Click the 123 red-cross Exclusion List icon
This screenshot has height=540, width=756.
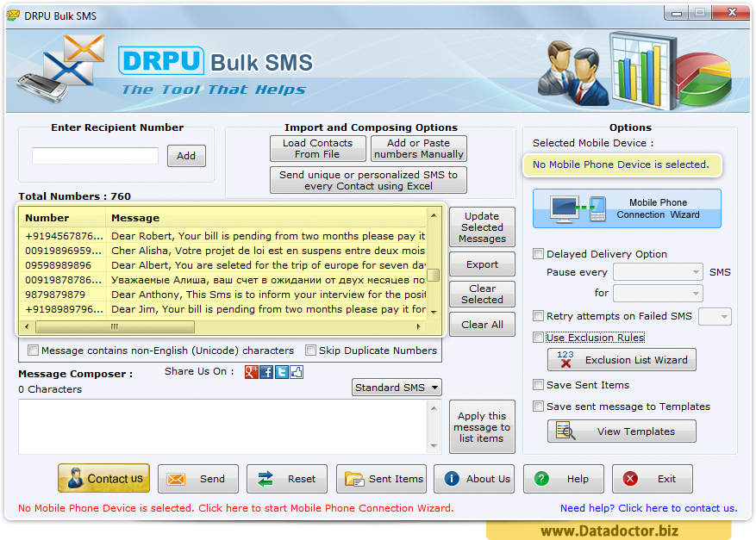[565, 359]
